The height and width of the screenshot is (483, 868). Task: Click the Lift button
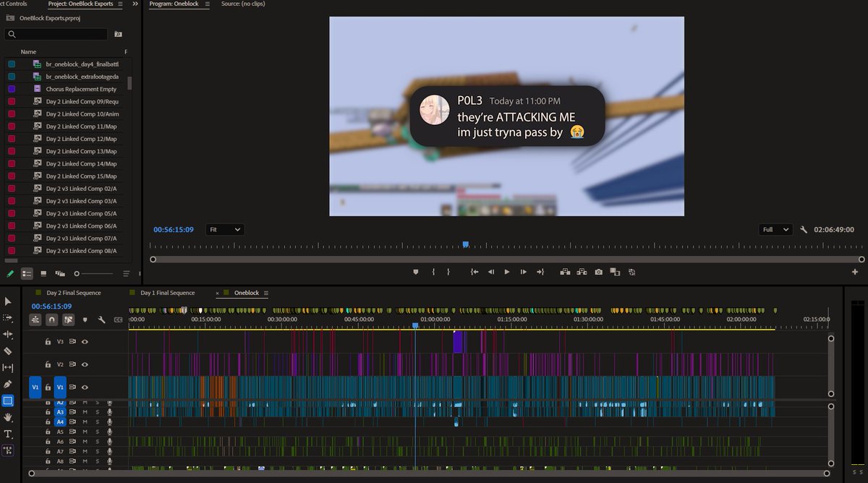point(565,272)
